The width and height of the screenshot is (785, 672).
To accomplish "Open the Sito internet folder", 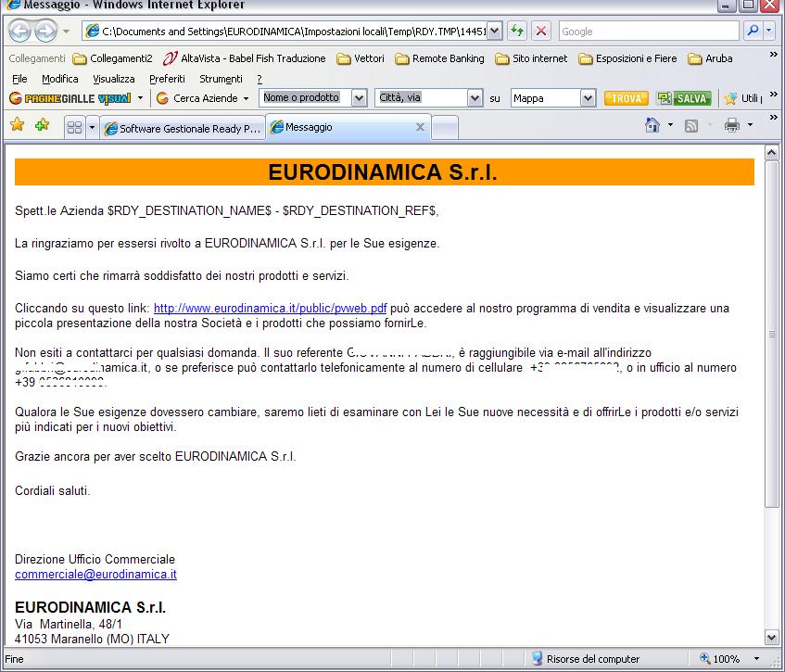I will 531,58.
